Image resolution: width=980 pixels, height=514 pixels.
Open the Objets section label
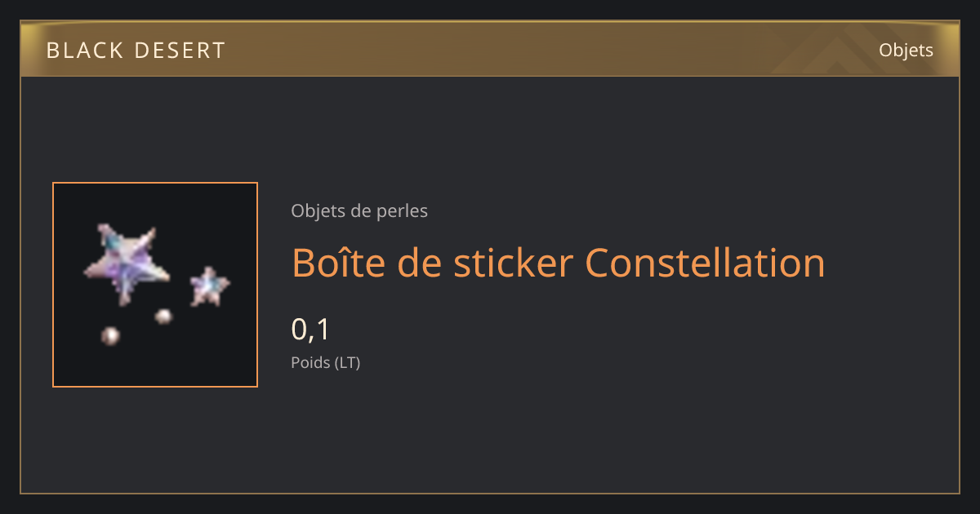[906, 51]
